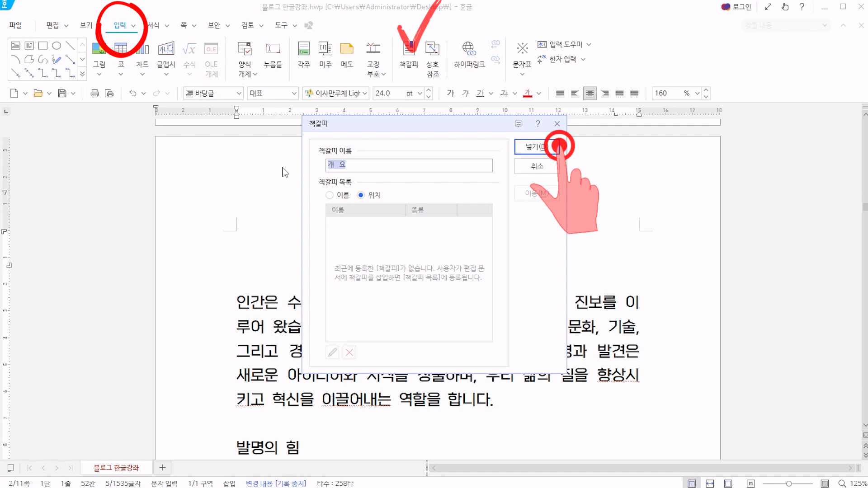Open the 파일 menu
This screenshot has width=868, height=488.
(15, 25)
